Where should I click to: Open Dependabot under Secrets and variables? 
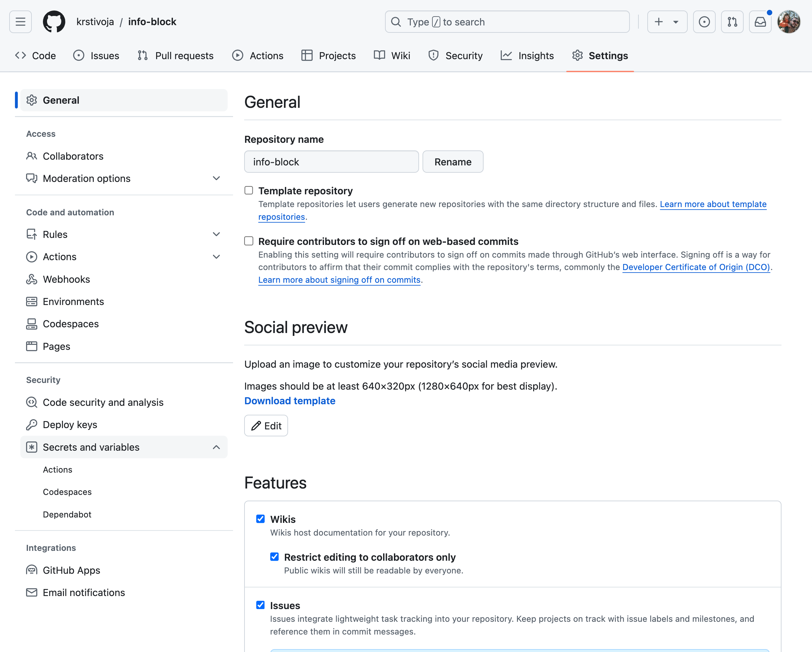pos(67,515)
